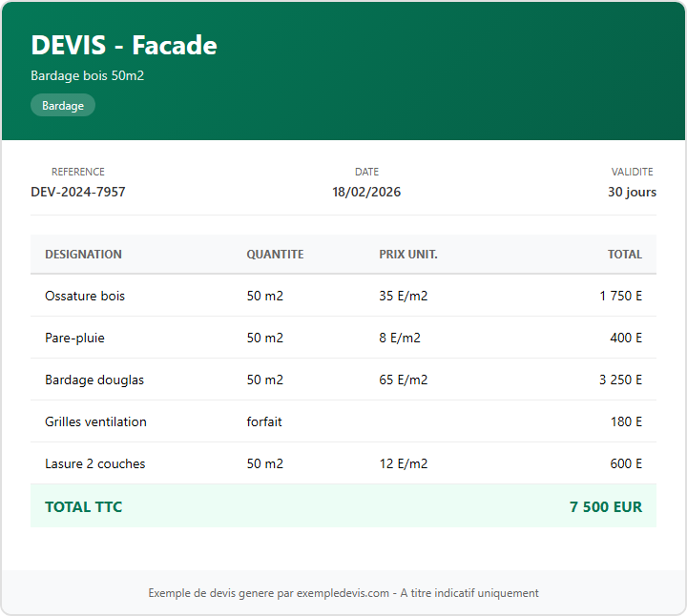Screen dimensions: 687x616
Task: Select the Ossature bois row label
Action: click(85, 296)
